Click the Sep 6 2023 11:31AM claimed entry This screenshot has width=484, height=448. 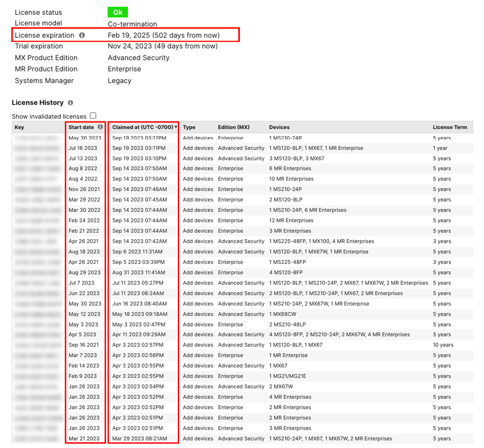(137, 252)
